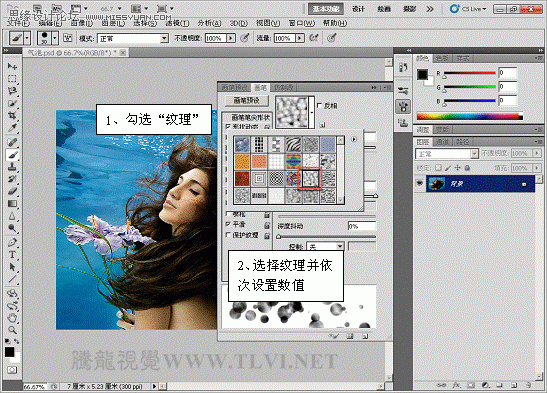Open the Clone Source icon in dock
The height and width of the screenshot is (393, 547).
point(403,122)
